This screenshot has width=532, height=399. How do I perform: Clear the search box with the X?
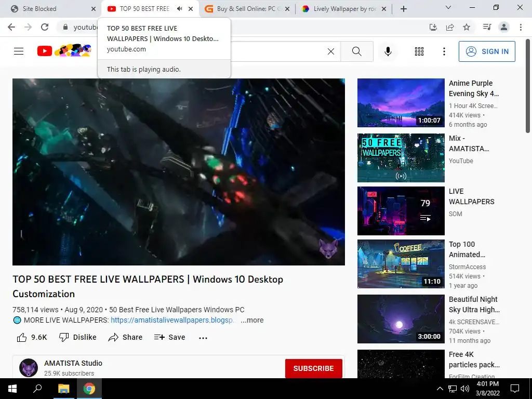[331, 51]
